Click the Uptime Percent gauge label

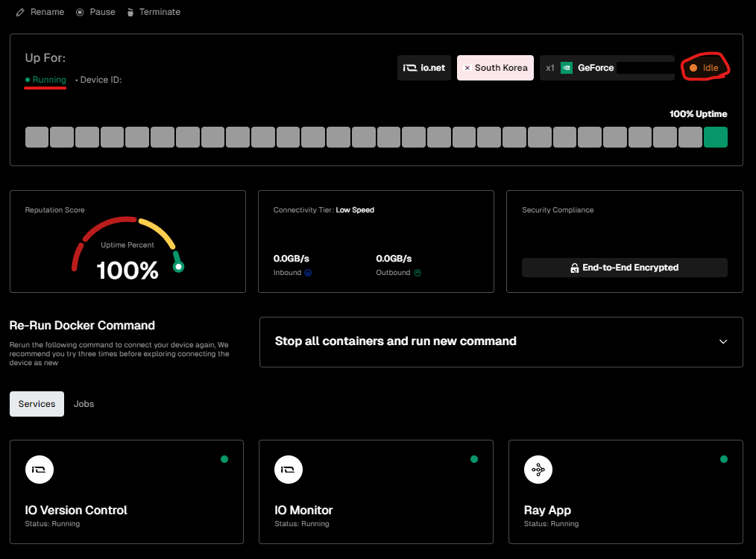coord(127,245)
